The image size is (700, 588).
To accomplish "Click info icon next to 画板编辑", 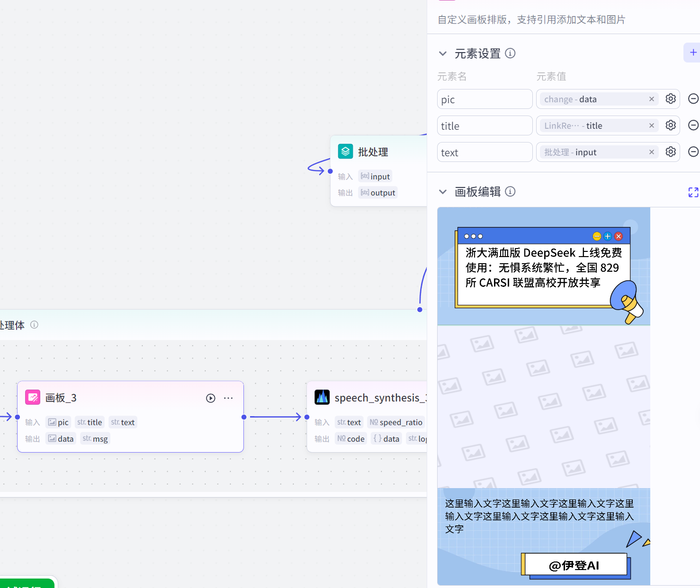I will coord(510,191).
